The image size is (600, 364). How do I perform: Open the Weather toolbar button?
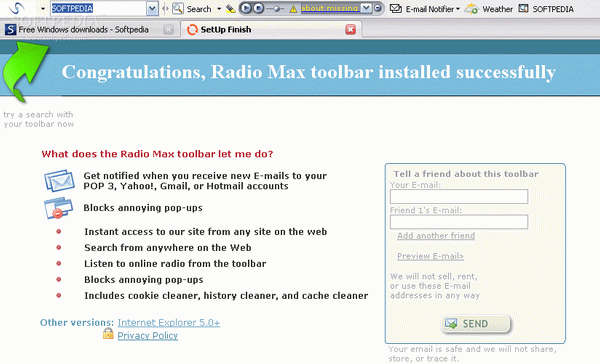(489, 9)
